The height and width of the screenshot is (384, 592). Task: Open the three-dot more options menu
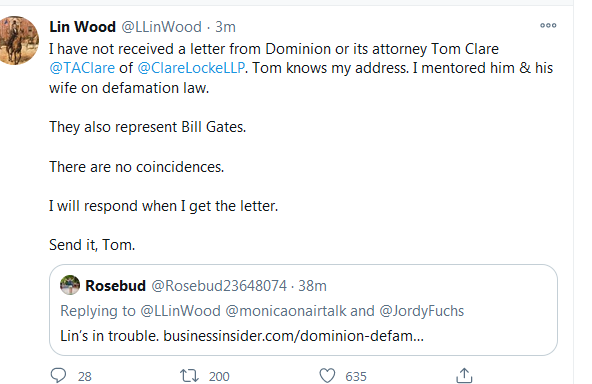pyautogui.click(x=548, y=26)
